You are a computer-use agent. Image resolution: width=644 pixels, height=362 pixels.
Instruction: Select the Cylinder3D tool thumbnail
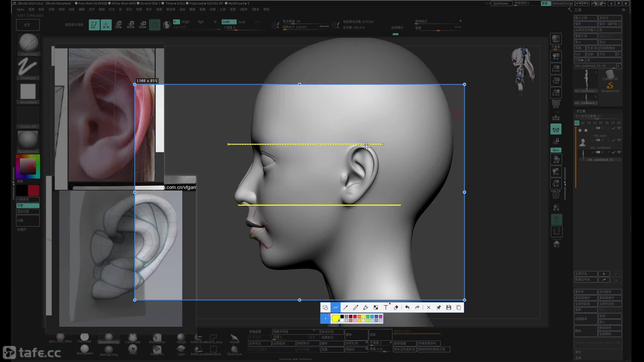tap(610, 75)
